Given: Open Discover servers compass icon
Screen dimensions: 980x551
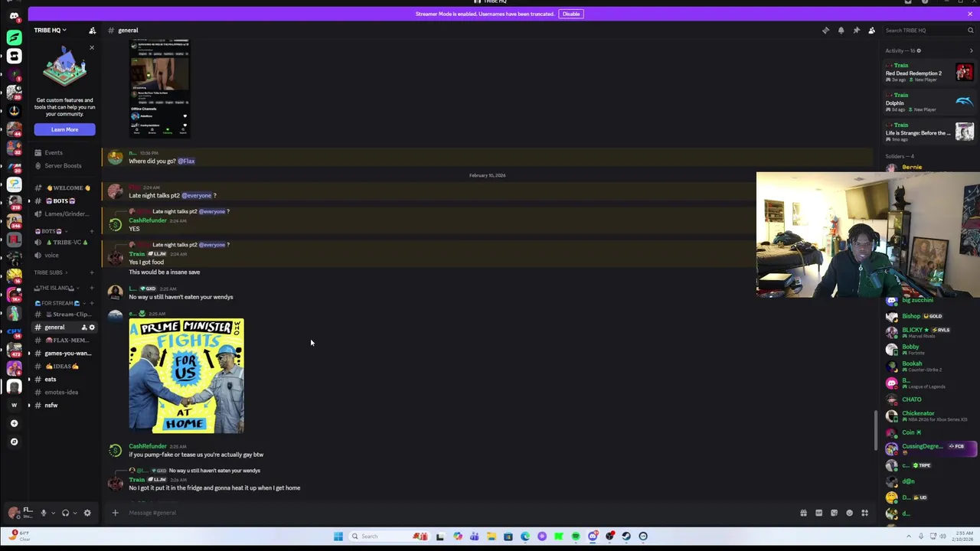Looking at the screenshot, I should [14, 442].
